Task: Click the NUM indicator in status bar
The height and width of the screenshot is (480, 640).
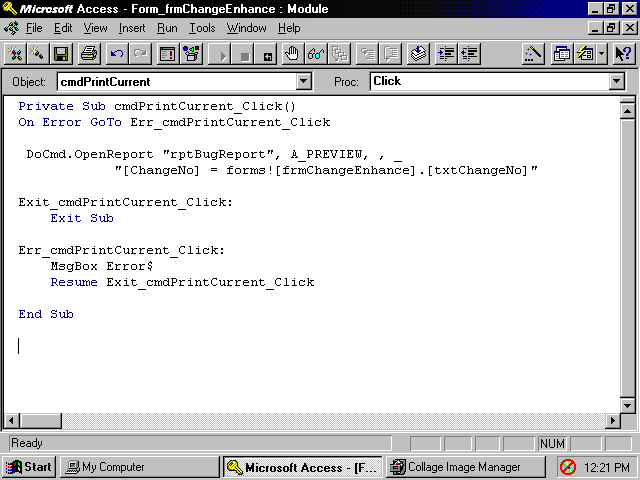Action: [552, 443]
